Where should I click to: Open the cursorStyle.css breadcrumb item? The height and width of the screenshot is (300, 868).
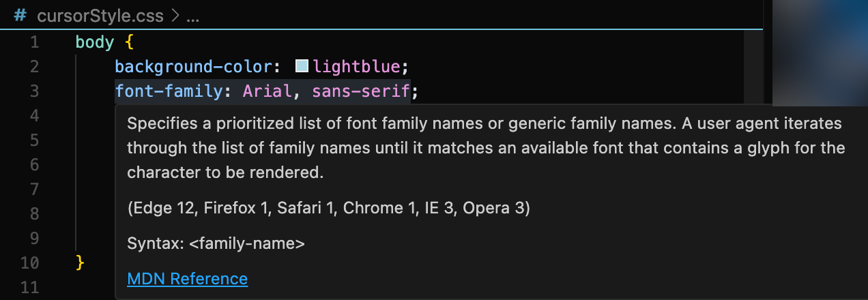tap(99, 16)
